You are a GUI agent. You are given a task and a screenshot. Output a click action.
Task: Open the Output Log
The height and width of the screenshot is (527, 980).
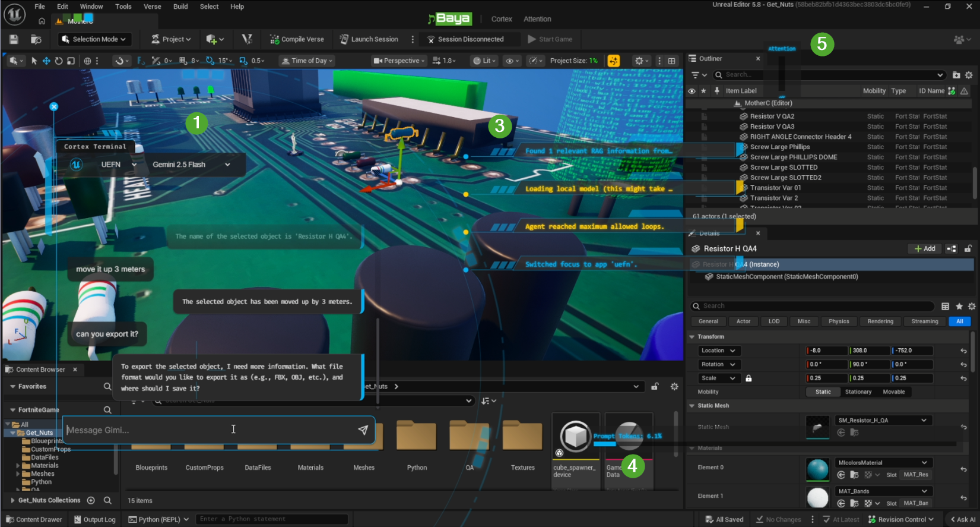pyautogui.click(x=94, y=519)
